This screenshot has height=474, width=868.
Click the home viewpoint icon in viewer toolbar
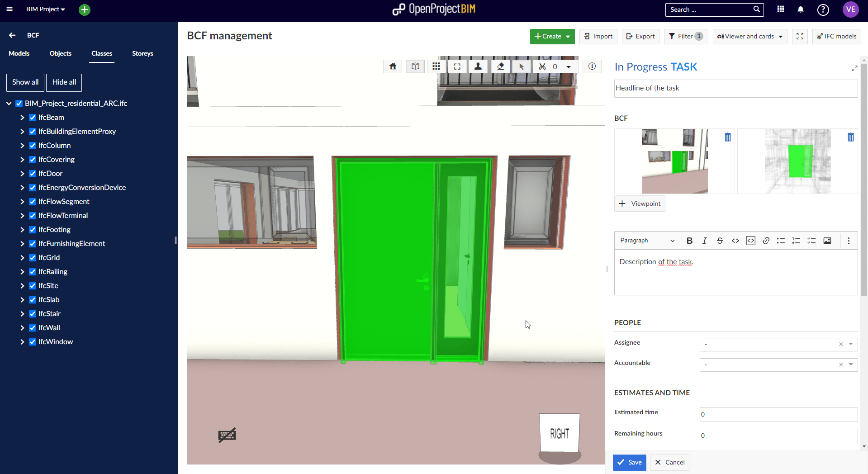tap(392, 66)
